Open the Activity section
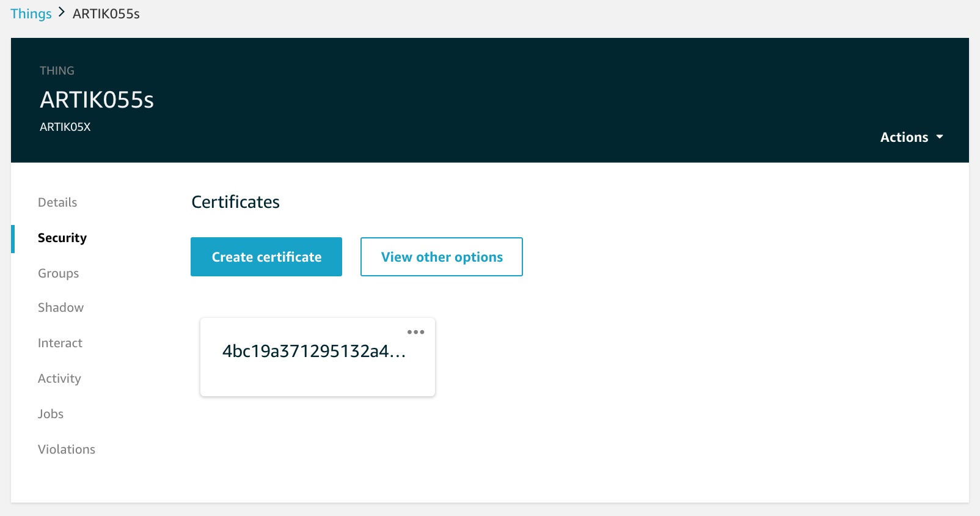 click(x=59, y=378)
